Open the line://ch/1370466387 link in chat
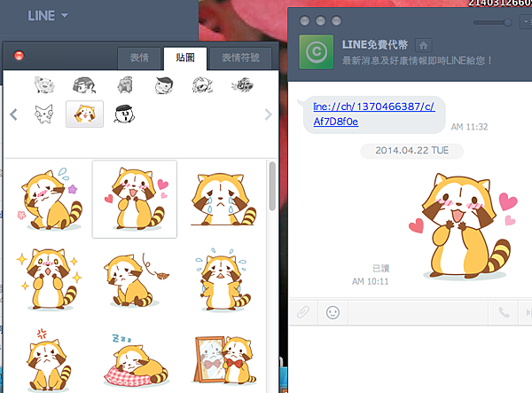Viewport: 532px width, 393px height. [x=373, y=114]
